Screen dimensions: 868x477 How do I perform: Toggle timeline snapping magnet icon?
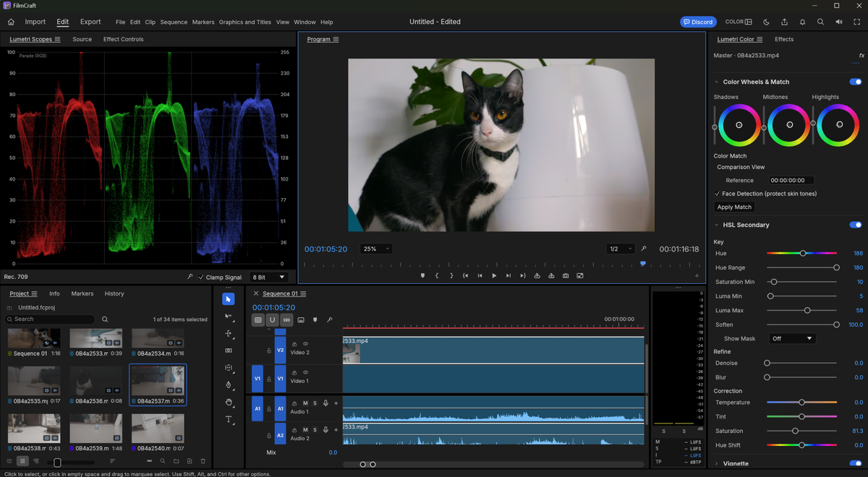point(272,319)
